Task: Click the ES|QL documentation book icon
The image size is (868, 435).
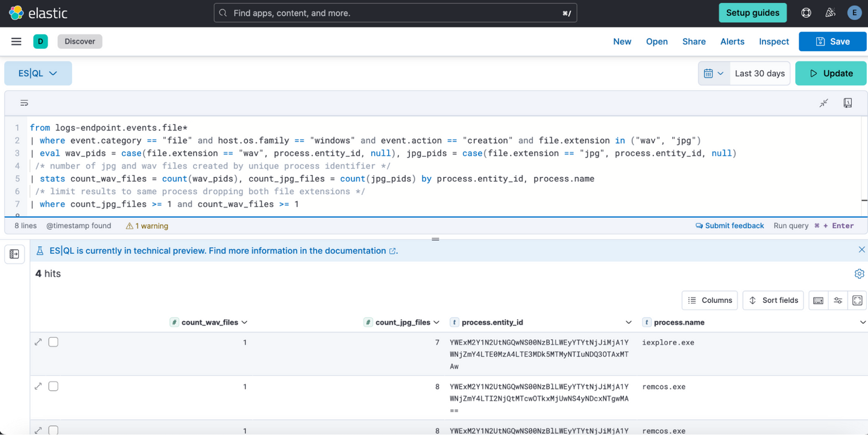Action: [848, 103]
